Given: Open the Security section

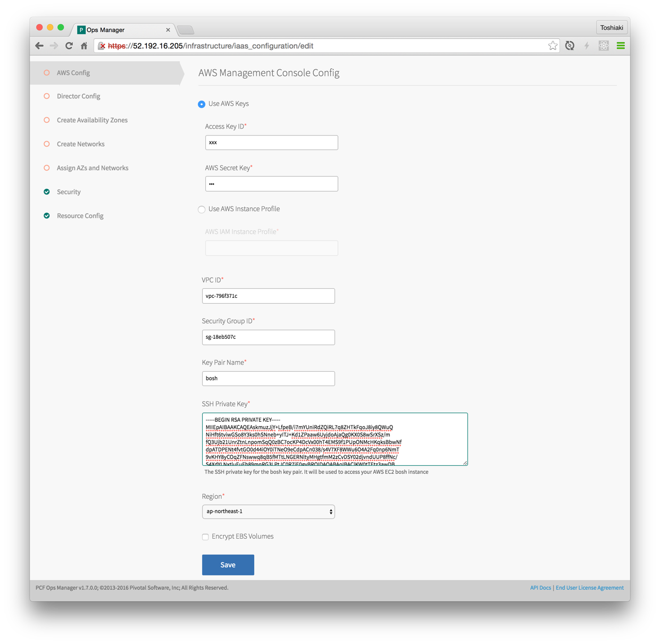Looking at the screenshot, I should click(69, 192).
